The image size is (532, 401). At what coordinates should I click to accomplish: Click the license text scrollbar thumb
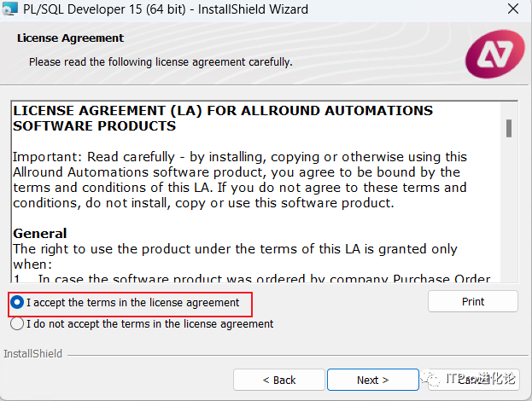(509, 128)
